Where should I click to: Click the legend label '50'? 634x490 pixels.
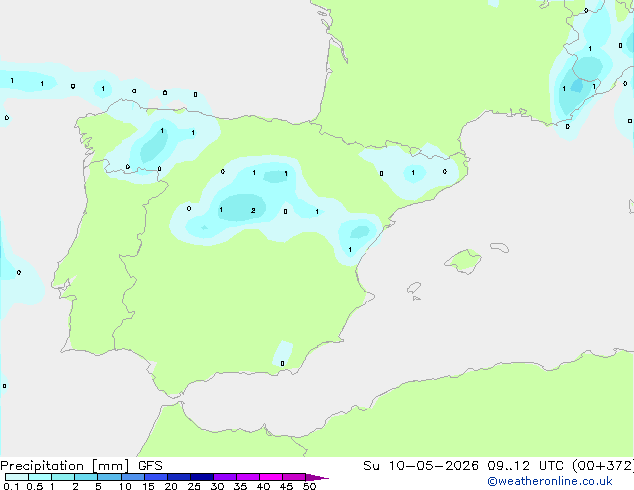309,486
